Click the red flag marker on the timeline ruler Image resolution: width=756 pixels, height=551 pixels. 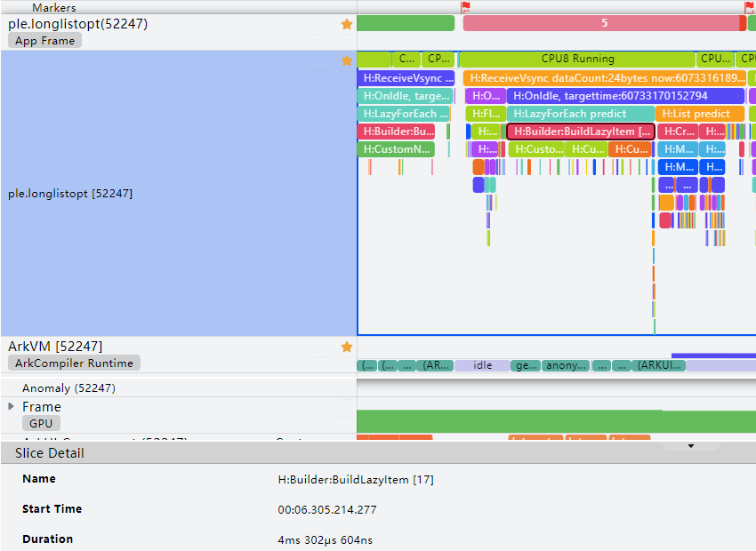coord(466,6)
